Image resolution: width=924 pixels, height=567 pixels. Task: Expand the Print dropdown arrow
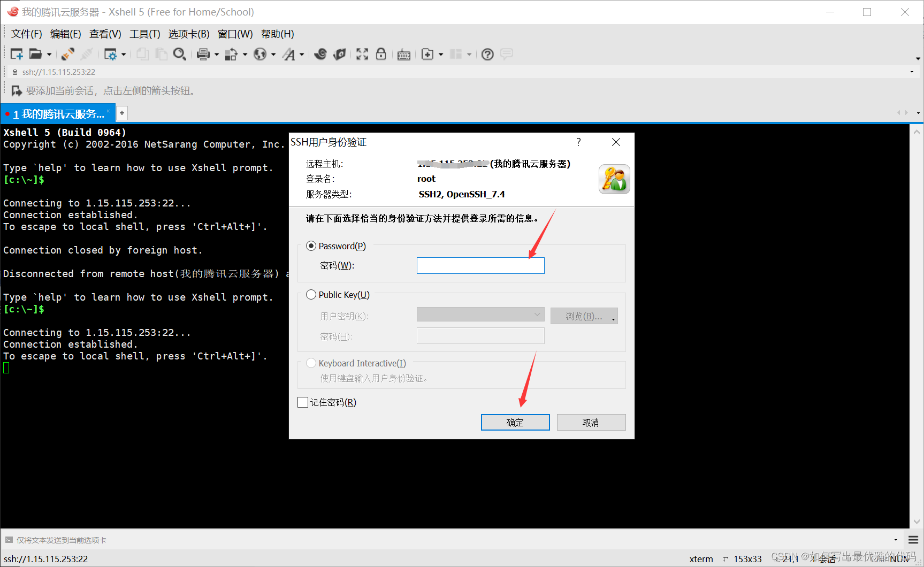(217, 54)
